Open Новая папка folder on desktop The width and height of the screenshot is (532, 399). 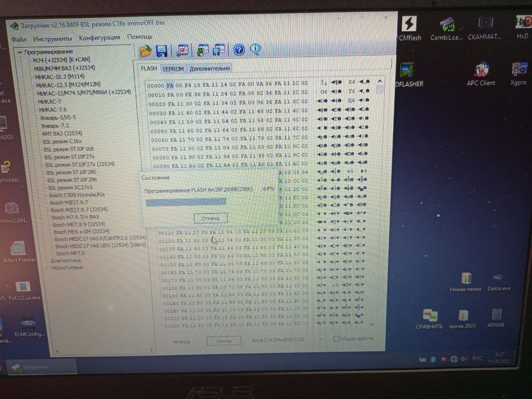[465, 282]
